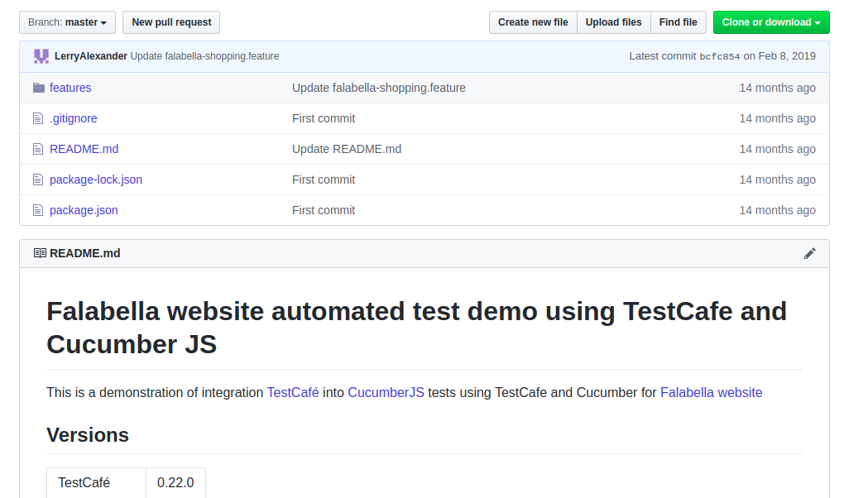The height and width of the screenshot is (498, 868).
Task: Click the Create new file button
Action: pyautogui.click(x=533, y=22)
